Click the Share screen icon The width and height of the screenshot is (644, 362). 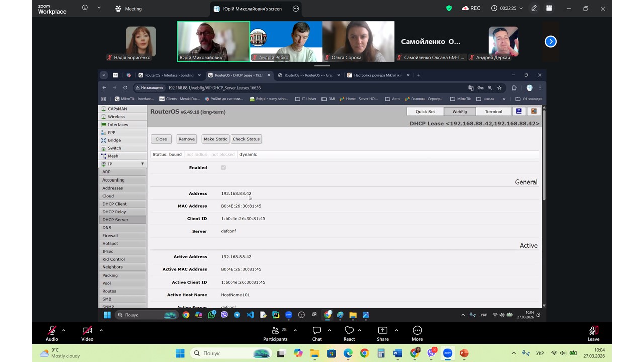pos(382,331)
